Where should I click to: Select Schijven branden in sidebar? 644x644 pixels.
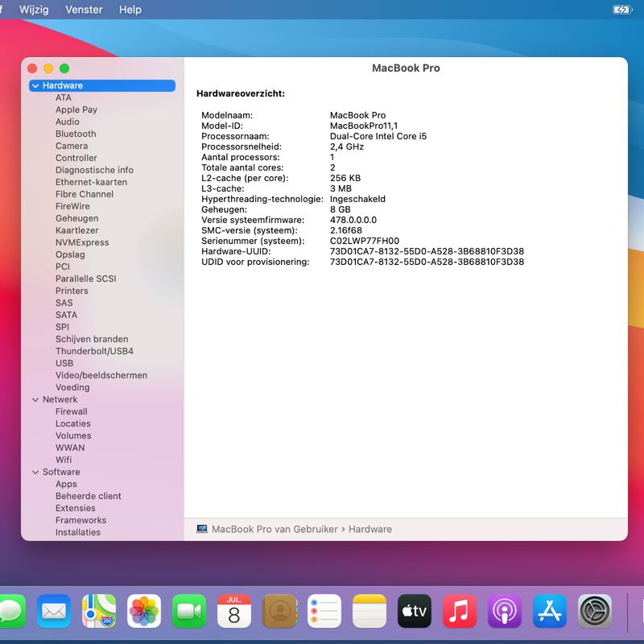coord(92,339)
